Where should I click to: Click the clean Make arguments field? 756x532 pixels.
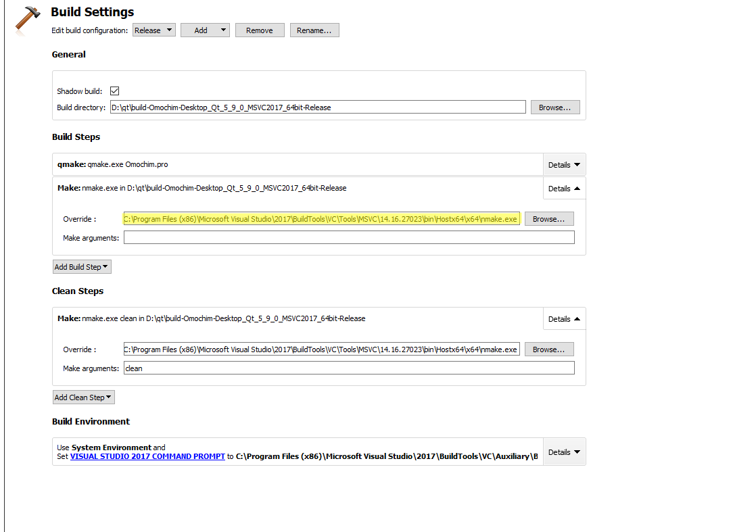click(348, 368)
